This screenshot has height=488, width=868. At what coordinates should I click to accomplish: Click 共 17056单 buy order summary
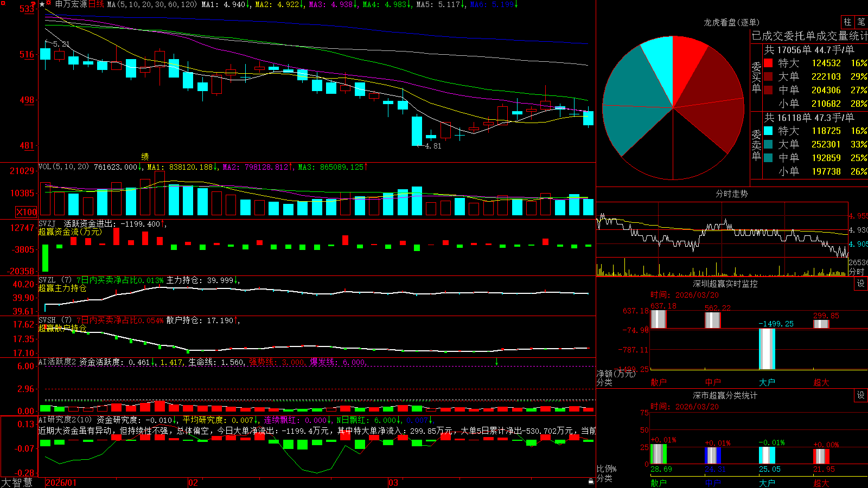point(809,50)
